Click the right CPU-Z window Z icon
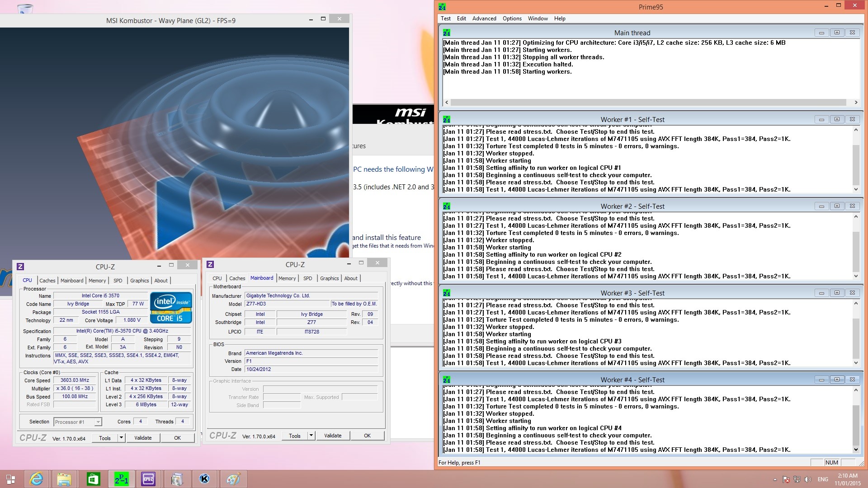 (210, 264)
